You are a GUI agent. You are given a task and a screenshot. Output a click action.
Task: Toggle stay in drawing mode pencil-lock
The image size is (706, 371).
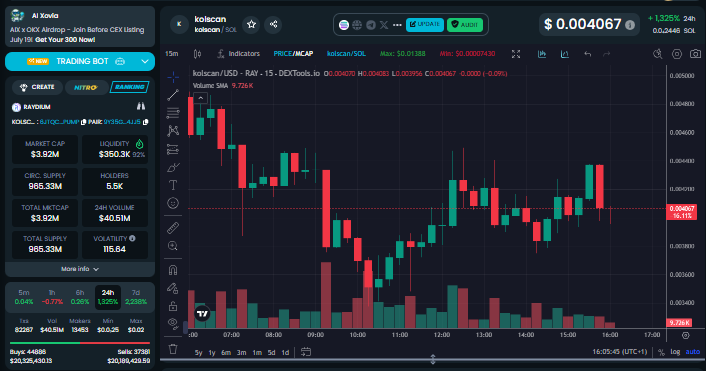173,288
